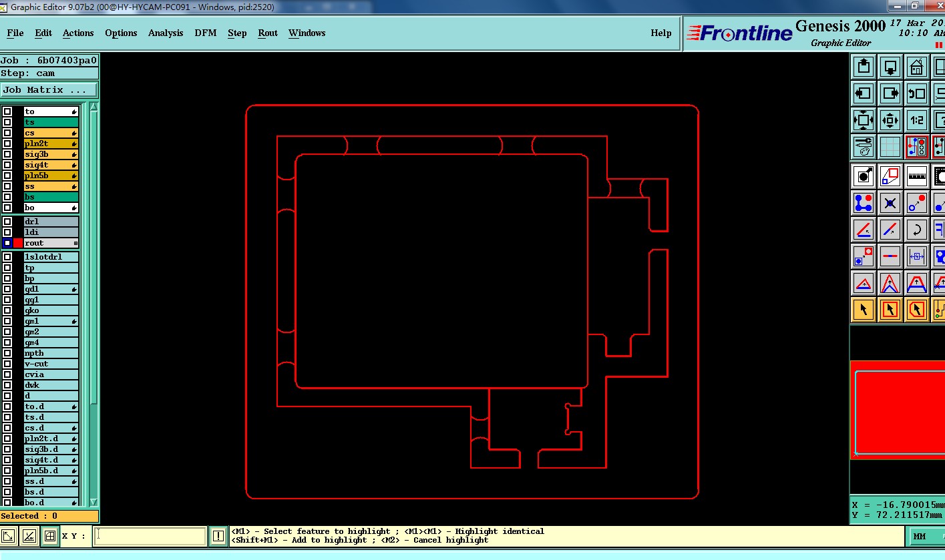Click the Selected : 0 status text
This screenshot has width=945, height=560.
(29, 516)
